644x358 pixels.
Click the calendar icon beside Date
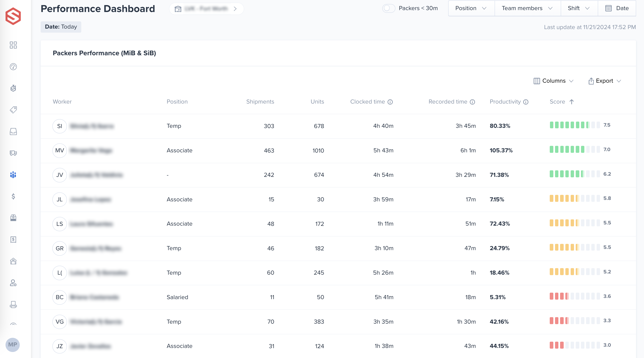click(x=608, y=8)
